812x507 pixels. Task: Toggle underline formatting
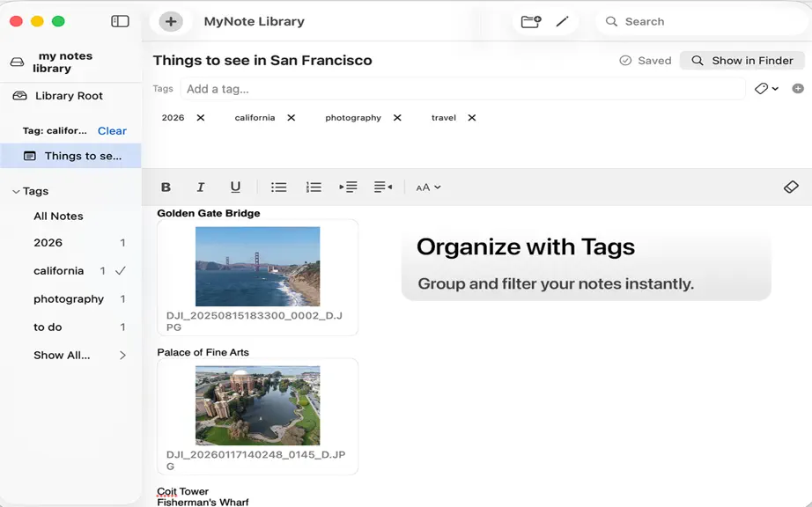click(235, 187)
